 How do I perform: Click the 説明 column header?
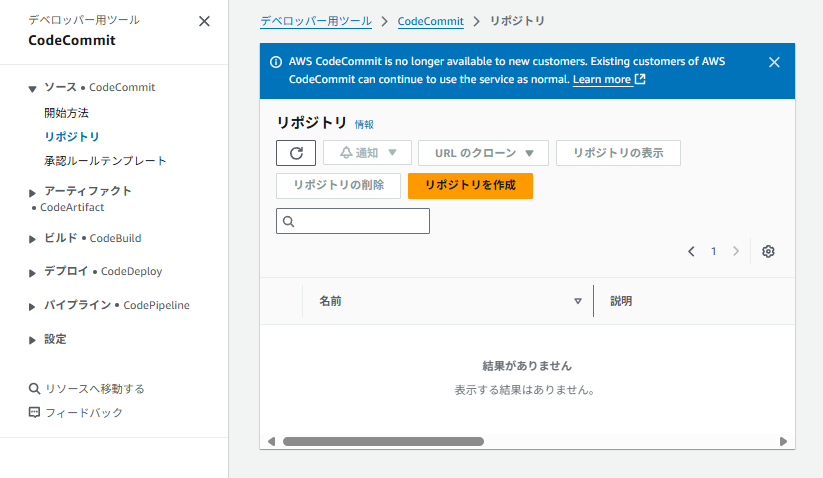[621, 301]
